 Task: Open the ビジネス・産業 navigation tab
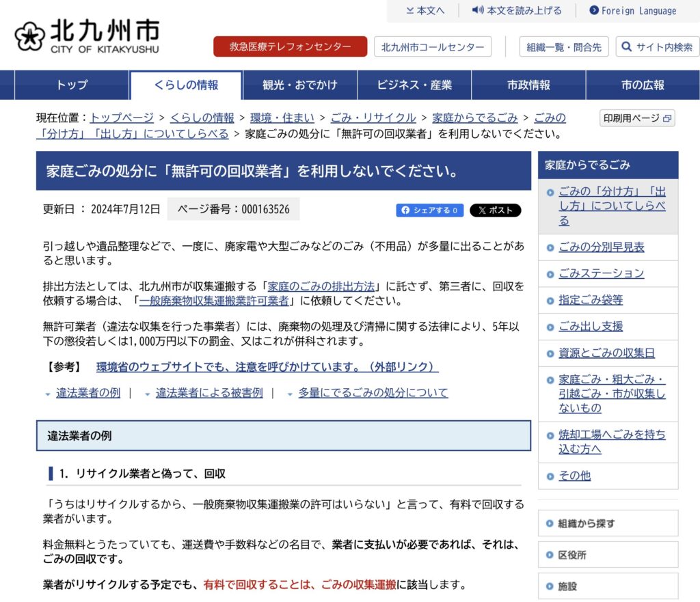pos(414,85)
